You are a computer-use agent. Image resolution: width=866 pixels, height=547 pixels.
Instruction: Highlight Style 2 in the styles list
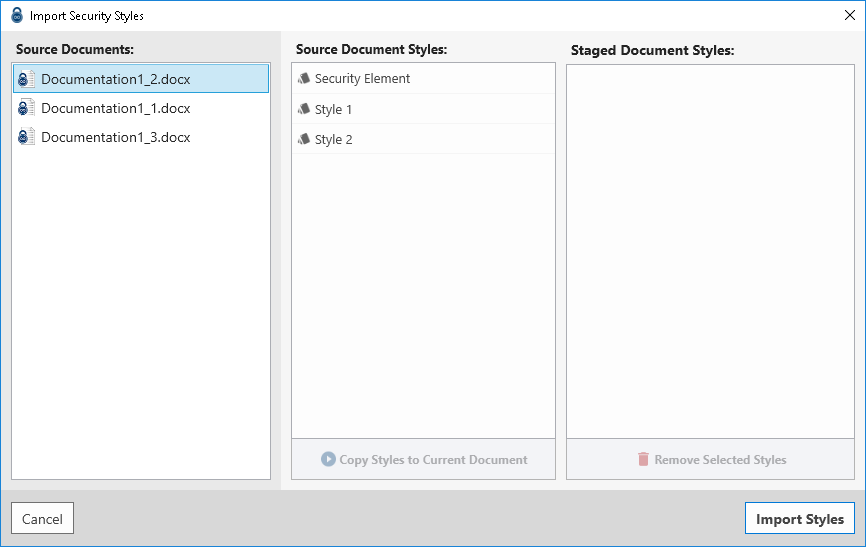(x=333, y=139)
